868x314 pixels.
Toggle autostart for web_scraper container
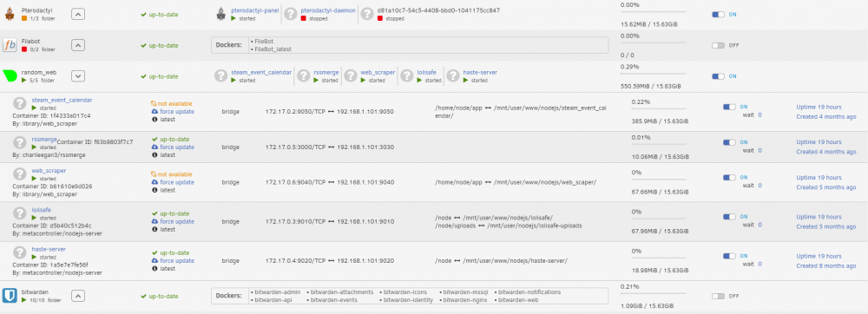pyautogui.click(x=730, y=178)
